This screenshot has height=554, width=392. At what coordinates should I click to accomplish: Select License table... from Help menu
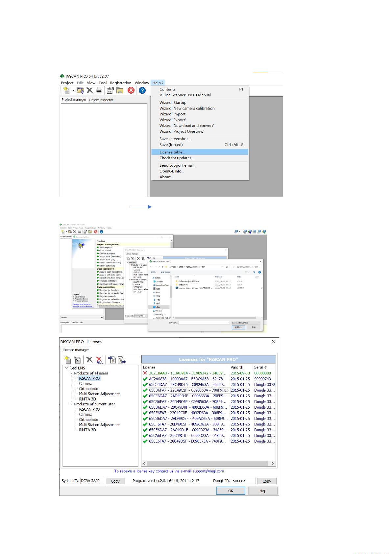click(x=172, y=152)
